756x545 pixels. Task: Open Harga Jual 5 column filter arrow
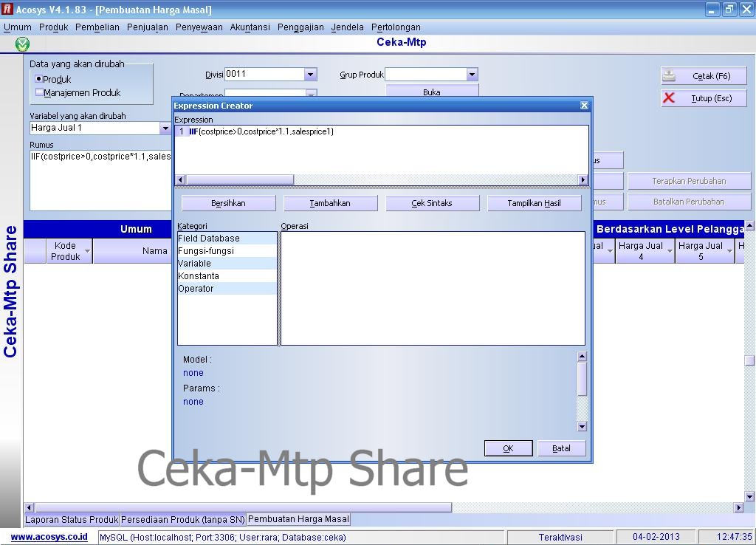point(729,251)
